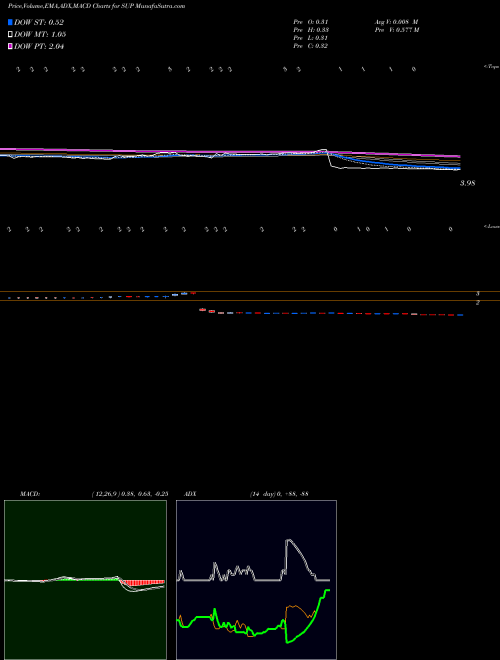Click the '<Tops' axis label

492,67
